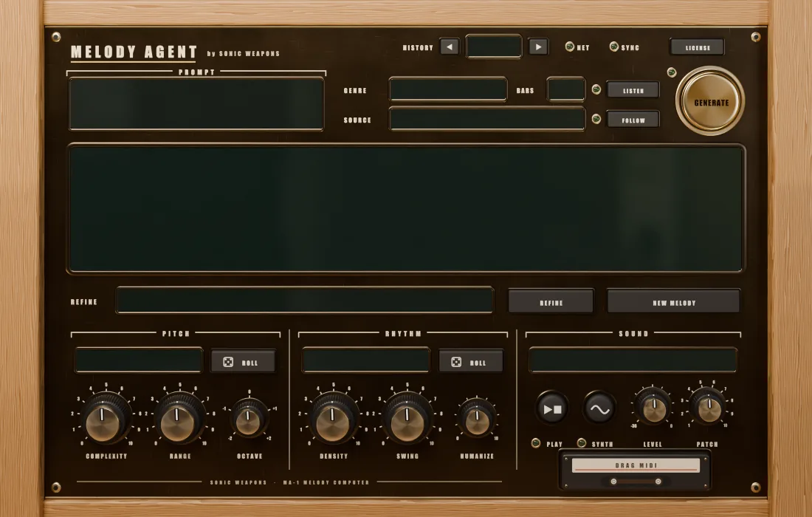This screenshot has height=517, width=812.
Task: Open the Pitch preset display field
Action: (138, 360)
